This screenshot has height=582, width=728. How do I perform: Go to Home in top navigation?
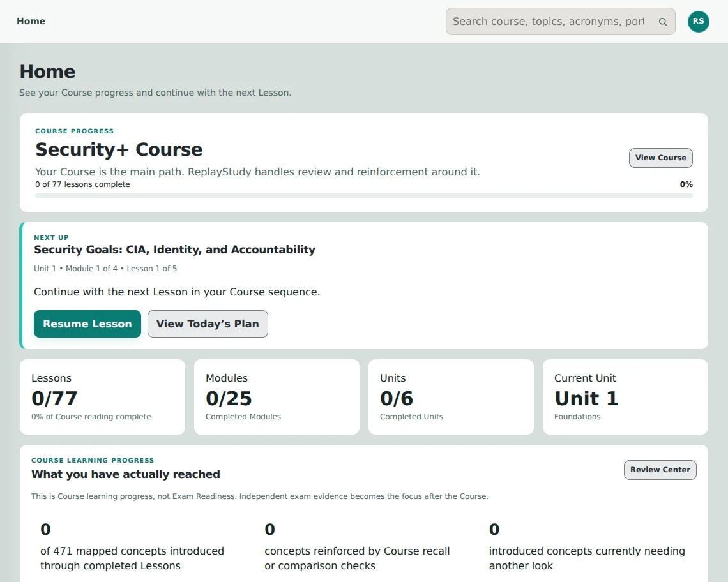coord(31,21)
